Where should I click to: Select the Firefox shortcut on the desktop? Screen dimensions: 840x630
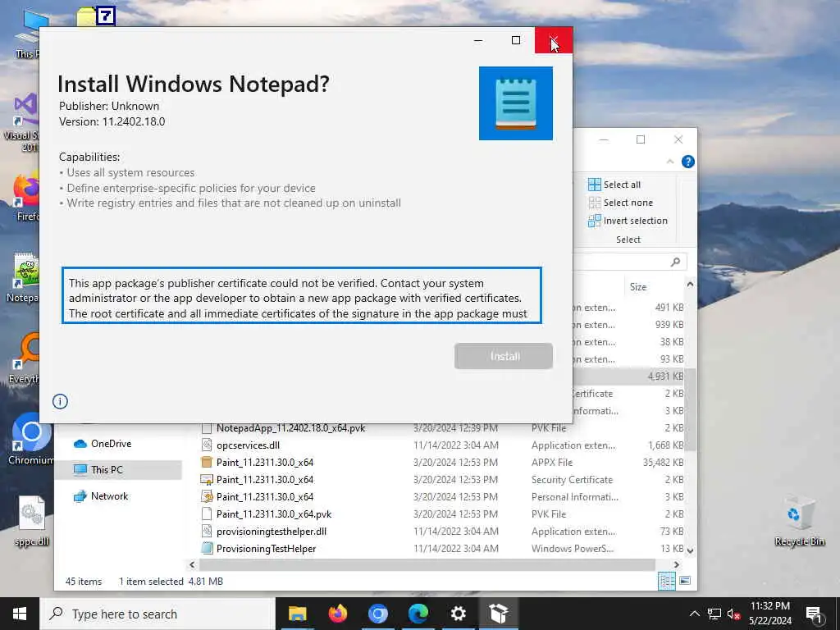click(x=27, y=197)
